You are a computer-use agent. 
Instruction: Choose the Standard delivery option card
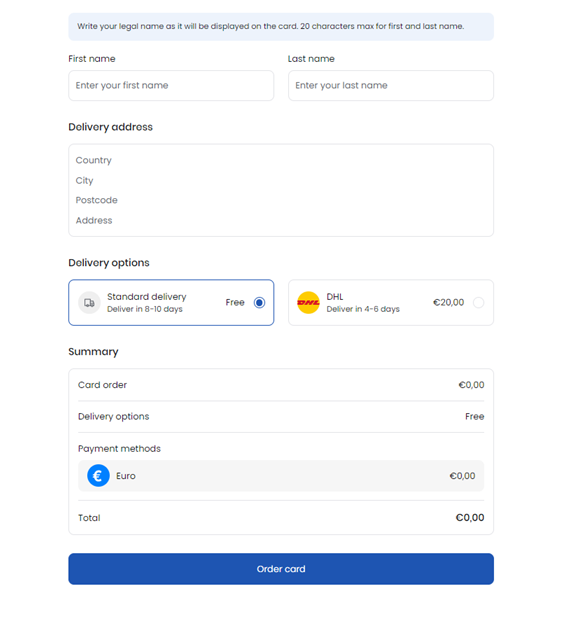point(171,303)
